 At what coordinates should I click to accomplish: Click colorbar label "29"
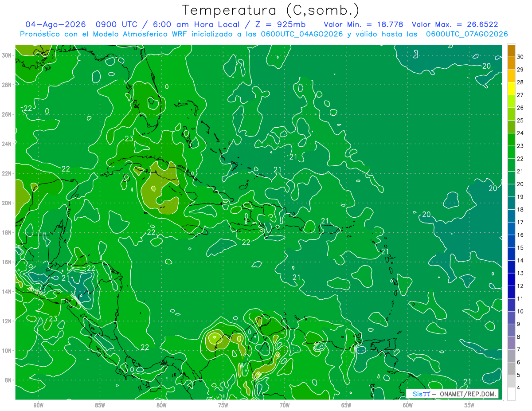click(520, 70)
